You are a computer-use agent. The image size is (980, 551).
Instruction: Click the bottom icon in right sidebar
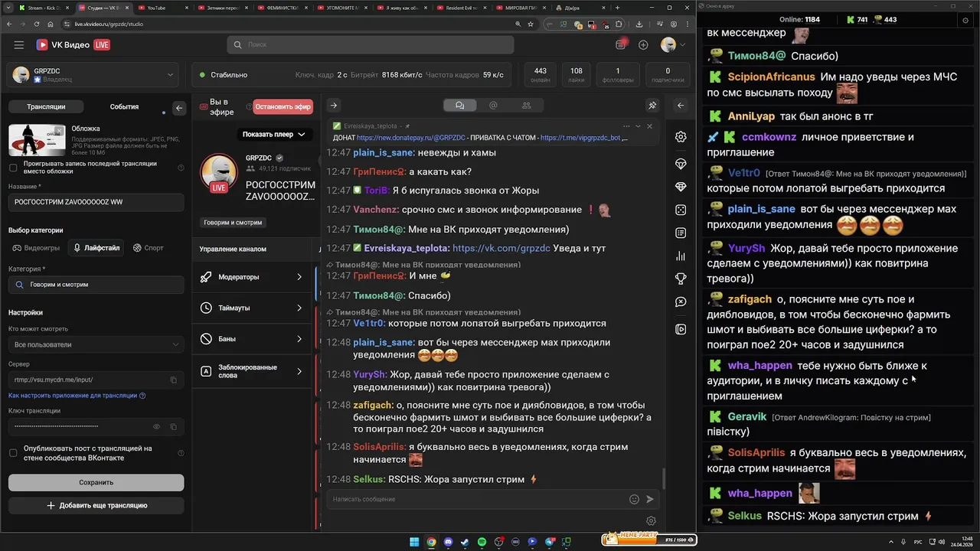point(681,329)
